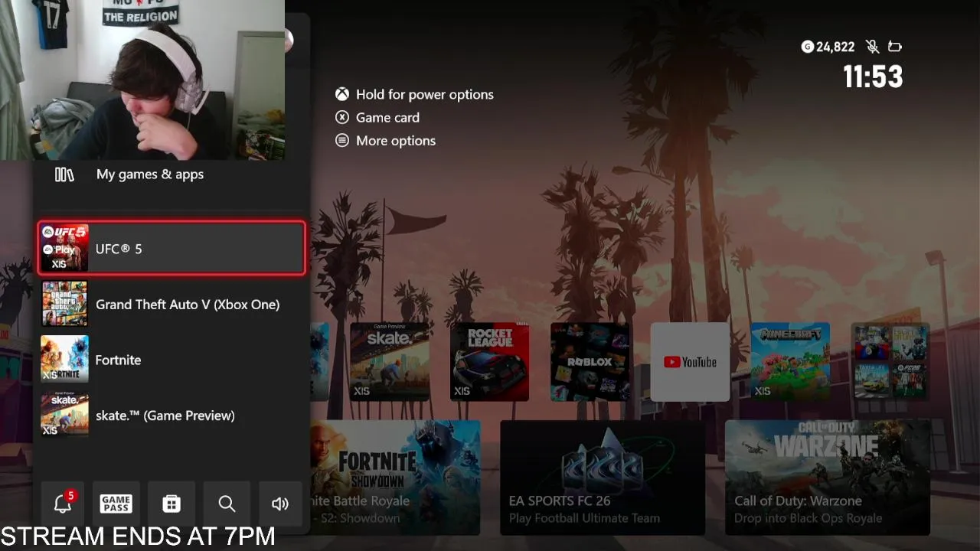Open the Minecraft tile
This screenshot has height=551, width=980.
pyautogui.click(x=790, y=362)
